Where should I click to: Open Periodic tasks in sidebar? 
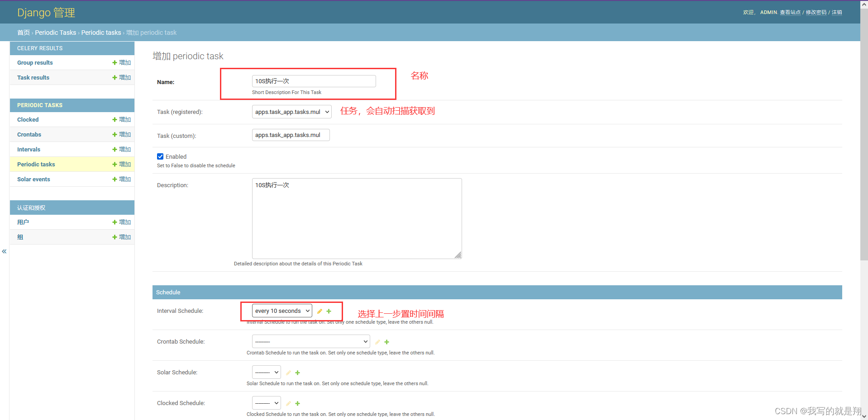[x=36, y=165]
